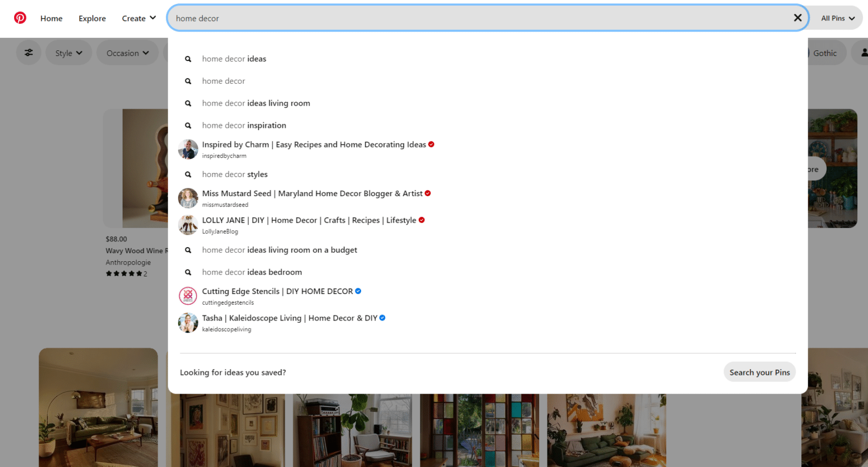Go to the Home tab
Image resolution: width=868 pixels, height=467 pixels.
coord(51,18)
